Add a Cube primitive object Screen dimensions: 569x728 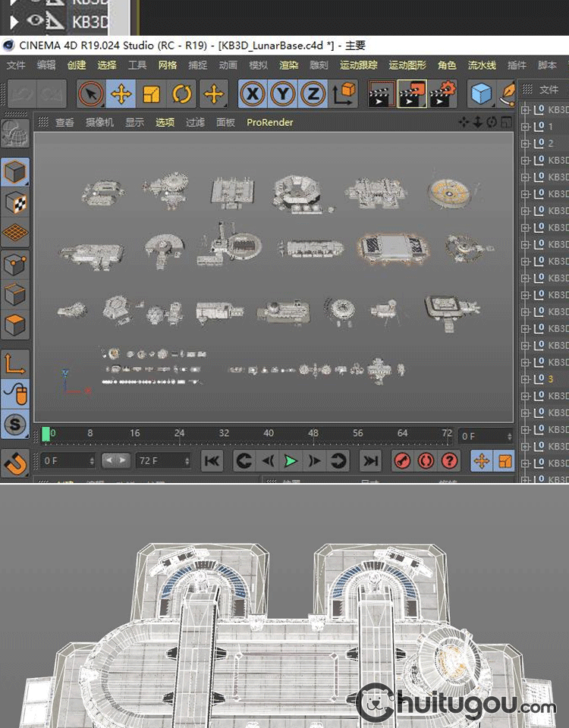pyautogui.click(x=482, y=94)
